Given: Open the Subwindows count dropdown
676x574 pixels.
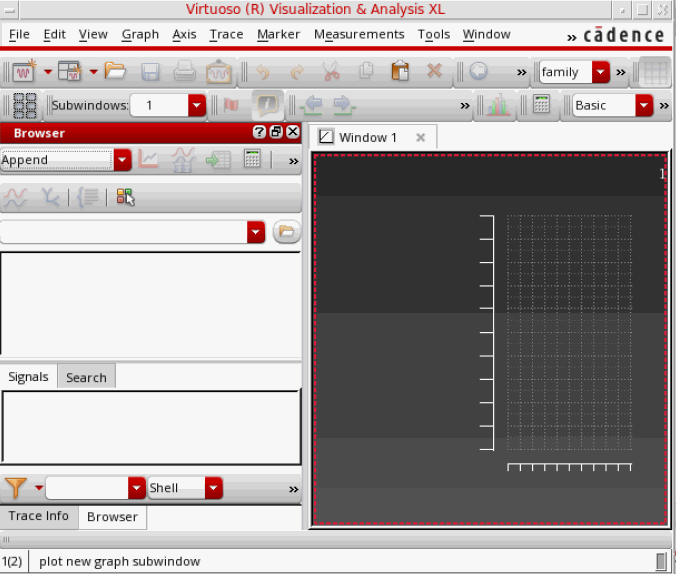Looking at the screenshot, I should click(x=196, y=105).
